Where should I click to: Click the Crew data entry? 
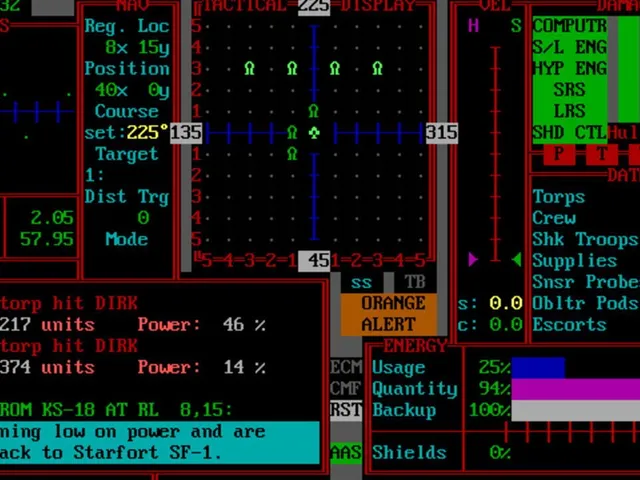[554, 218]
